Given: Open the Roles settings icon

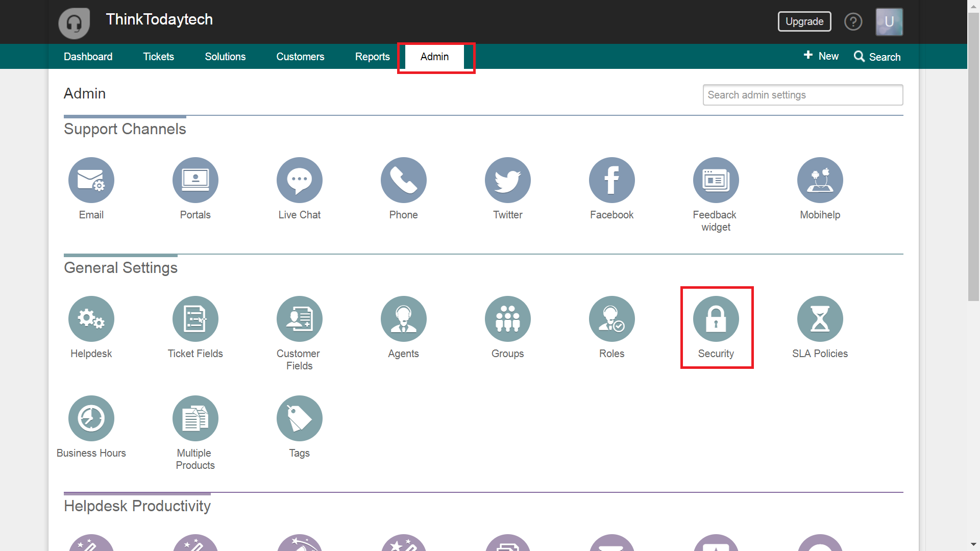Looking at the screenshot, I should (x=612, y=319).
